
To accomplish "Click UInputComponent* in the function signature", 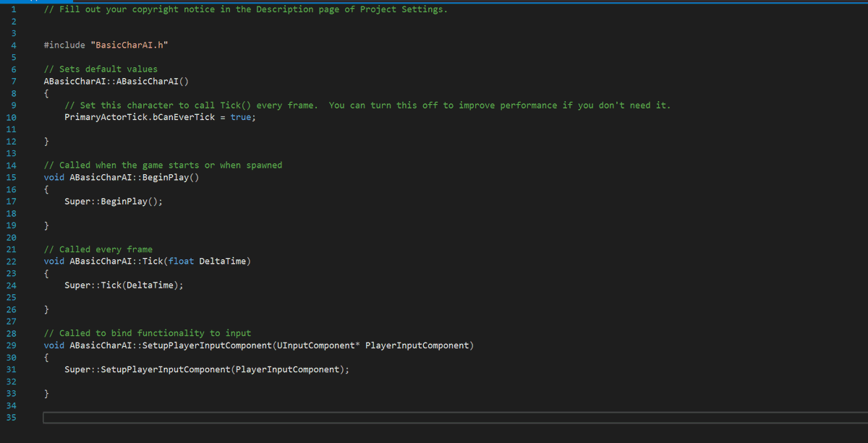I will (318, 345).
